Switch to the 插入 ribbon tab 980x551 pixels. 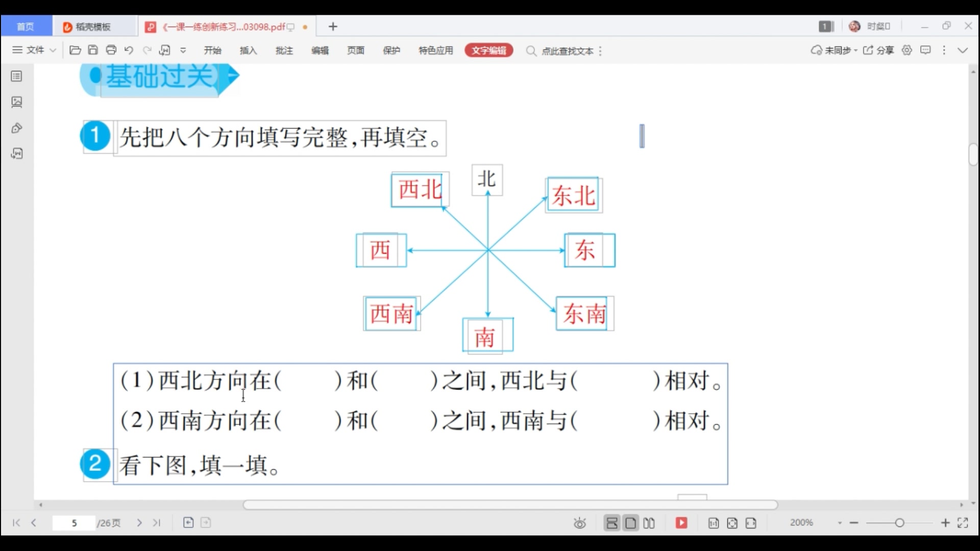click(248, 50)
